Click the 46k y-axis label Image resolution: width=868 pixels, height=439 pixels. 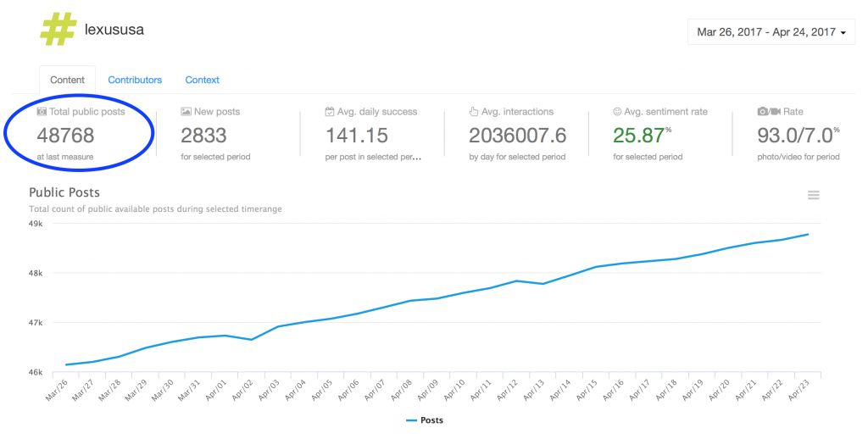pos(36,372)
